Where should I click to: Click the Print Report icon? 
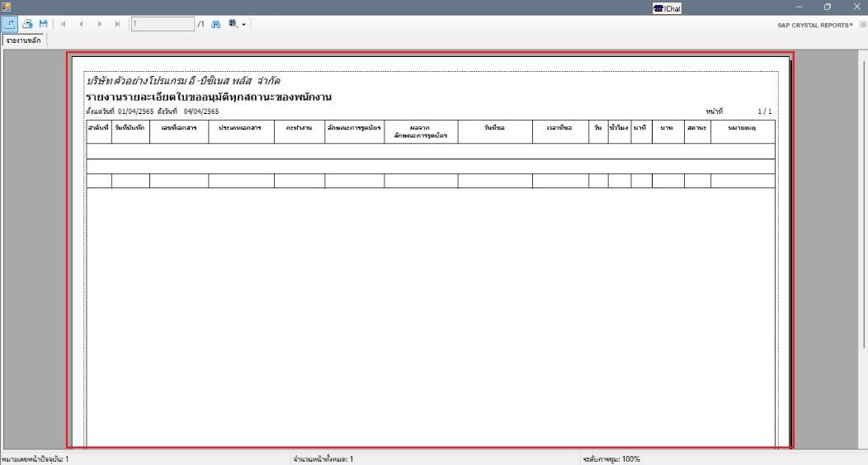click(x=27, y=25)
